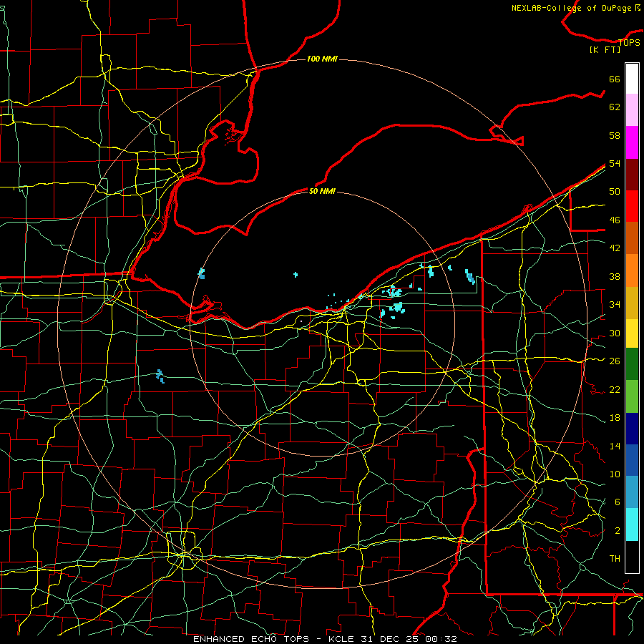Image resolution: width=644 pixels, height=644 pixels.
Task: Click the 31 DEC 25 date in the caption
Action: (x=390, y=639)
